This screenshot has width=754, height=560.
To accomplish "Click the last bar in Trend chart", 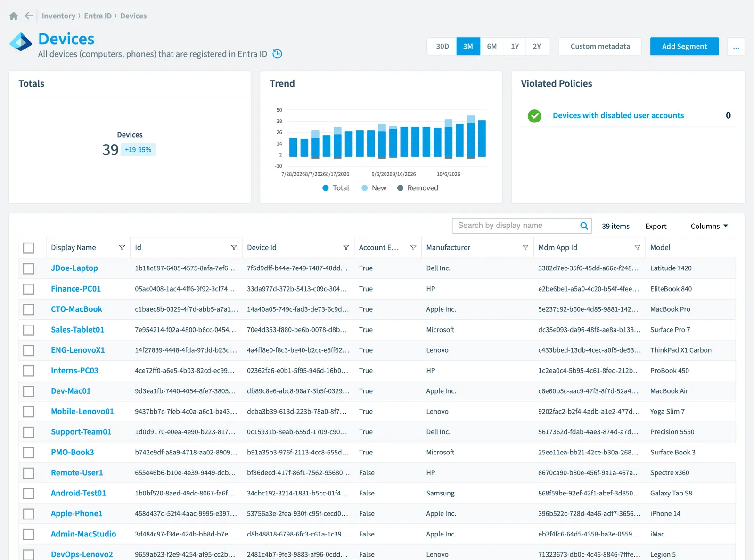I will coord(482,138).
